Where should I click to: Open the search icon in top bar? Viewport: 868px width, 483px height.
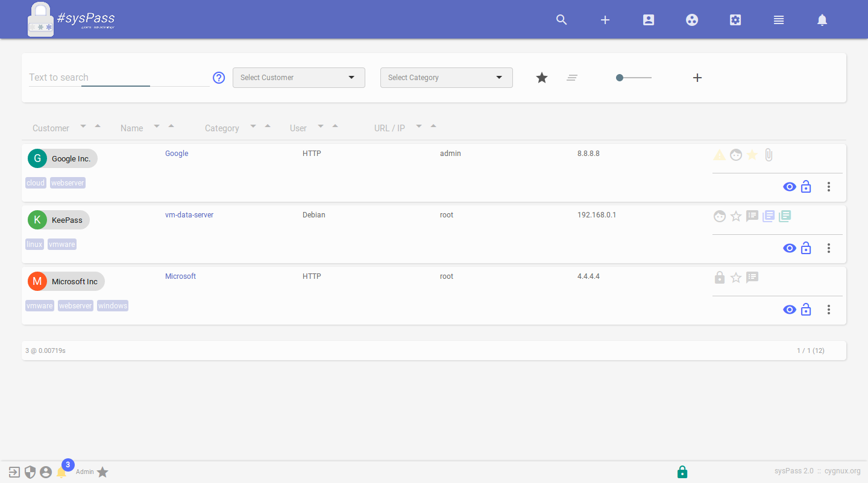click(x=562, y=20)
